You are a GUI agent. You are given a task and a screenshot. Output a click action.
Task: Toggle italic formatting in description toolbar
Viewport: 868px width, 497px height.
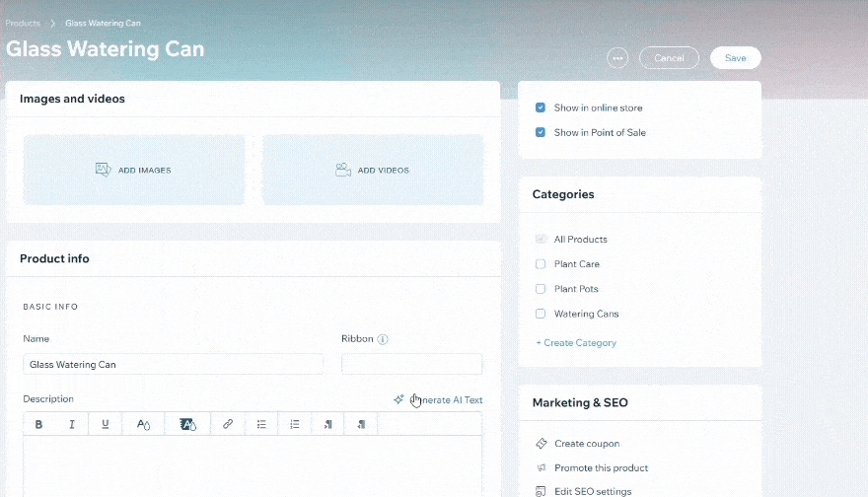click(72, 424)
